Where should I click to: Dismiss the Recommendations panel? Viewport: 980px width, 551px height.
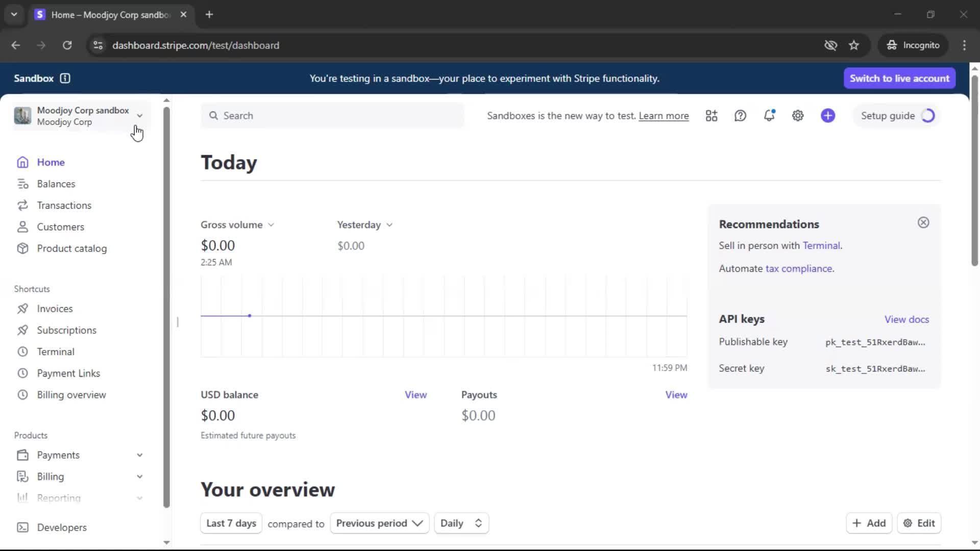click(923, 222)
